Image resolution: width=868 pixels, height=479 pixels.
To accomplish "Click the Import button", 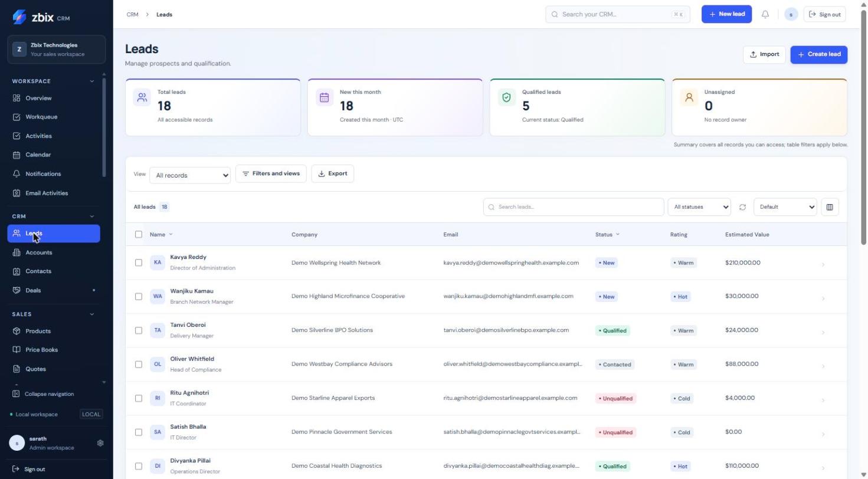I will (x=764, y=54).
